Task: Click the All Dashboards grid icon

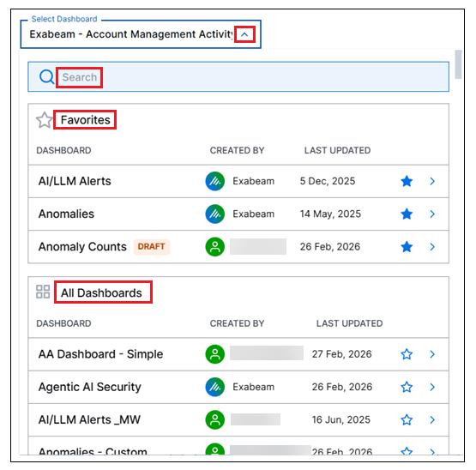Action: (x=43, y=292)
